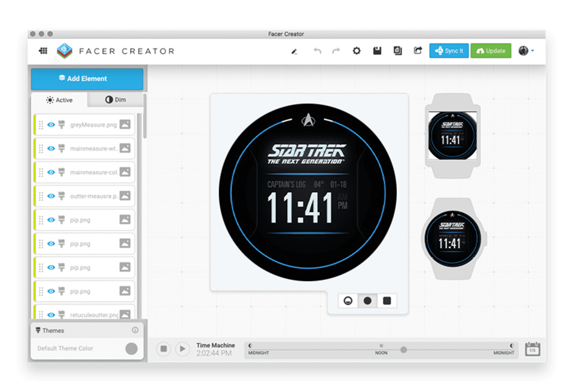This screenshot has height=392, width=576.
Task: Open the settings gear in the toolbar
Action: (x=356, y=51)
